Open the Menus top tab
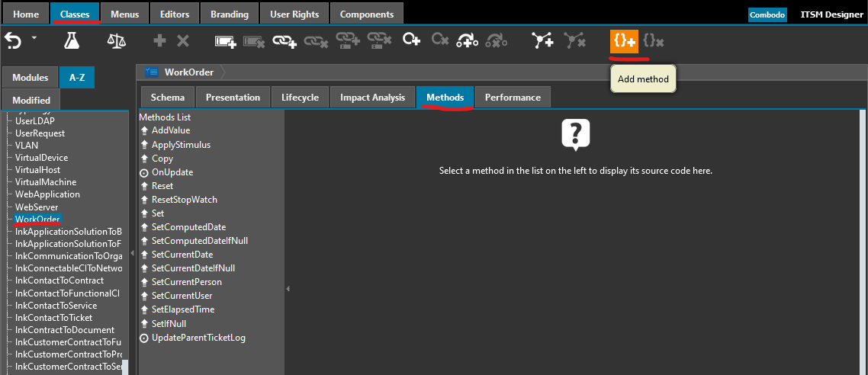The height and width of the screenshot is (375, 868). coord(124,14)
